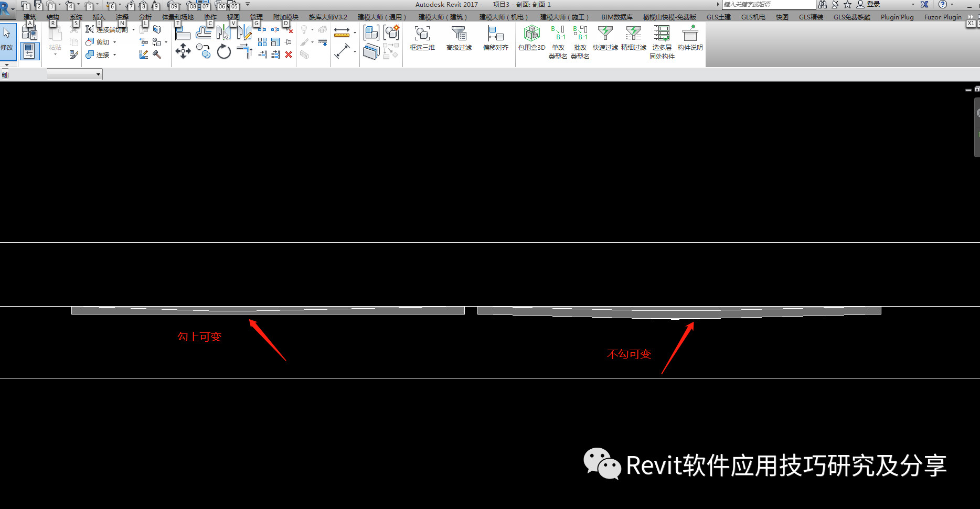980x509 pixels.
Task: Open the Fuzor Plugin tab
Action: pos(943,17)
